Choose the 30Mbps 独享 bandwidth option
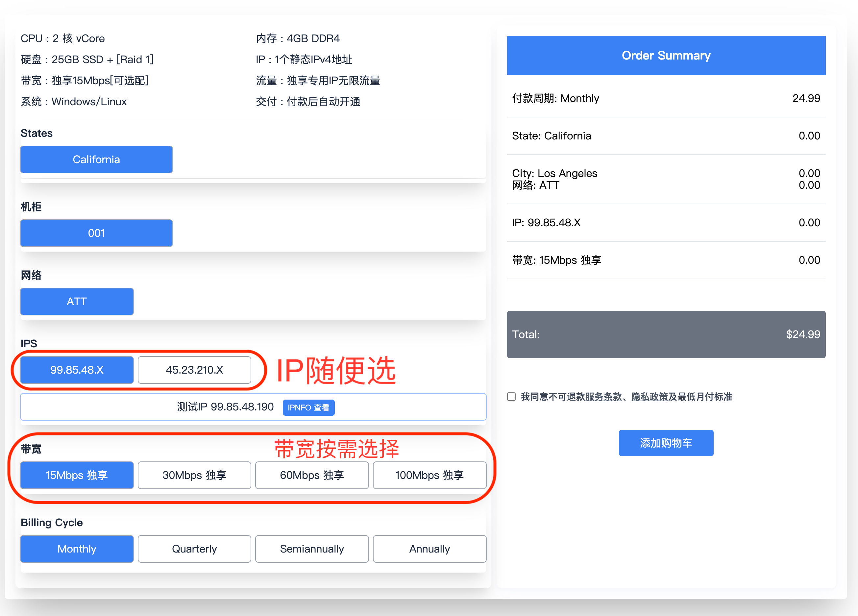858x616 pixels. [194, 475]
